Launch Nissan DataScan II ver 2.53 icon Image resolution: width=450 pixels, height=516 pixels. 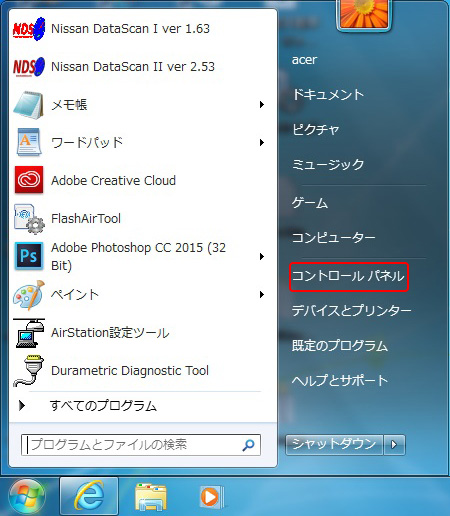coord(29,67)
